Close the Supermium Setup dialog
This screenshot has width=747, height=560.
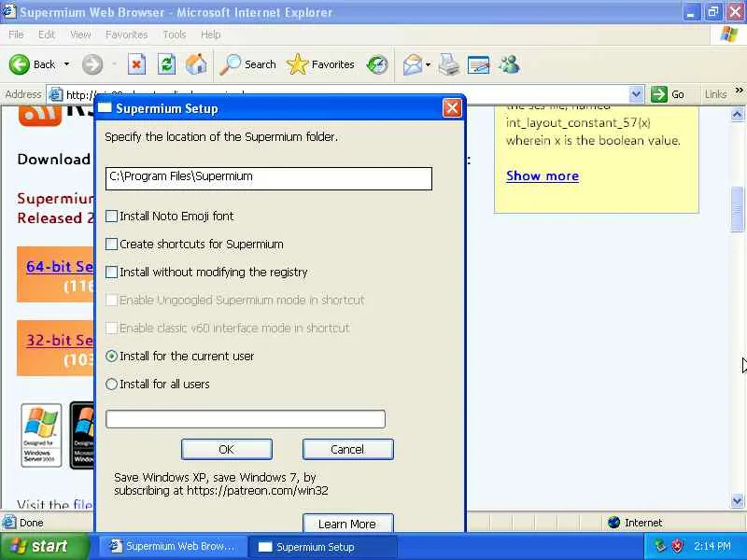tap(452, 108)
